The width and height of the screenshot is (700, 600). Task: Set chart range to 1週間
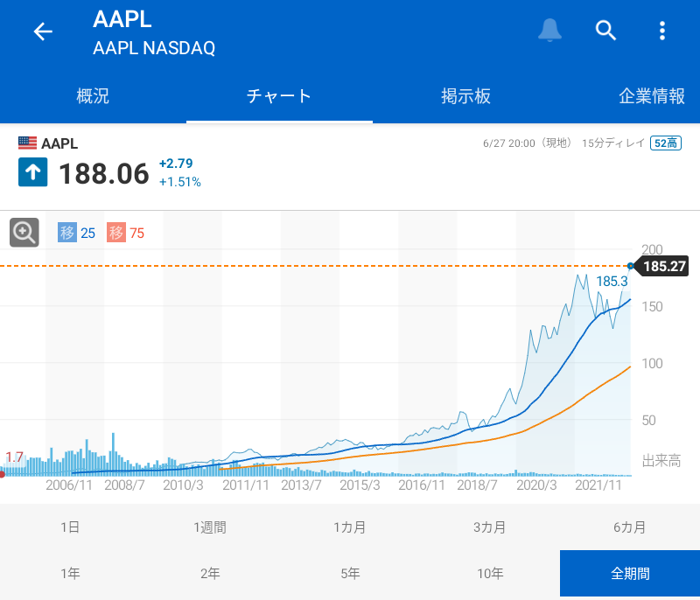pyautogui.click(x=210, y=527)
